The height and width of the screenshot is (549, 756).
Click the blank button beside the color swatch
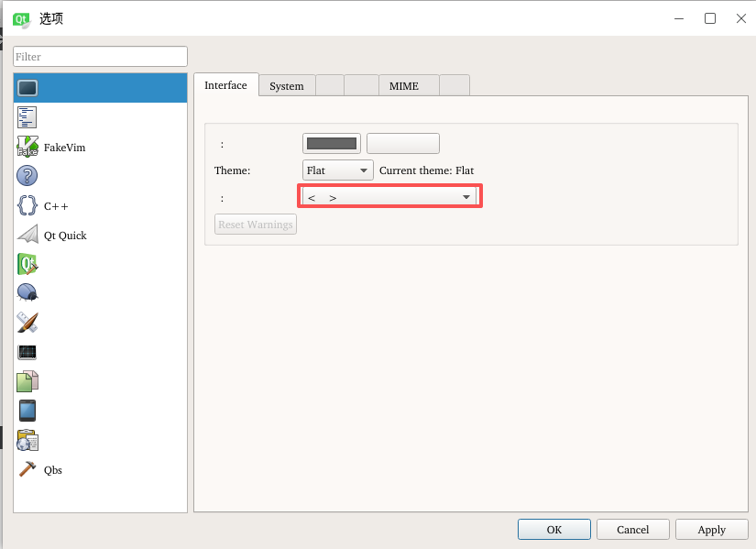coord(403,143)
